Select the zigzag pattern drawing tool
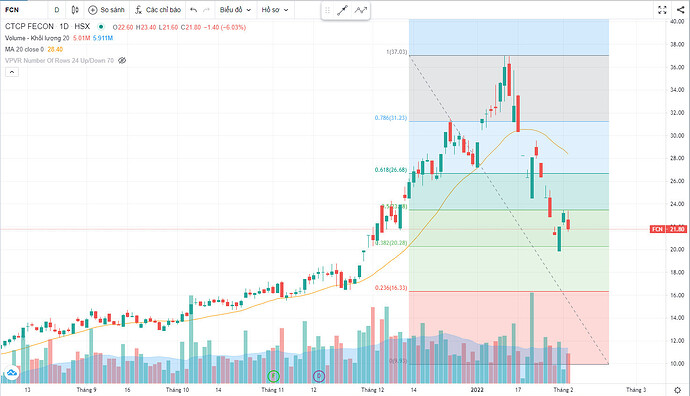Image resolution: width=690 pixels, height=396 pixels. point(360,10)
